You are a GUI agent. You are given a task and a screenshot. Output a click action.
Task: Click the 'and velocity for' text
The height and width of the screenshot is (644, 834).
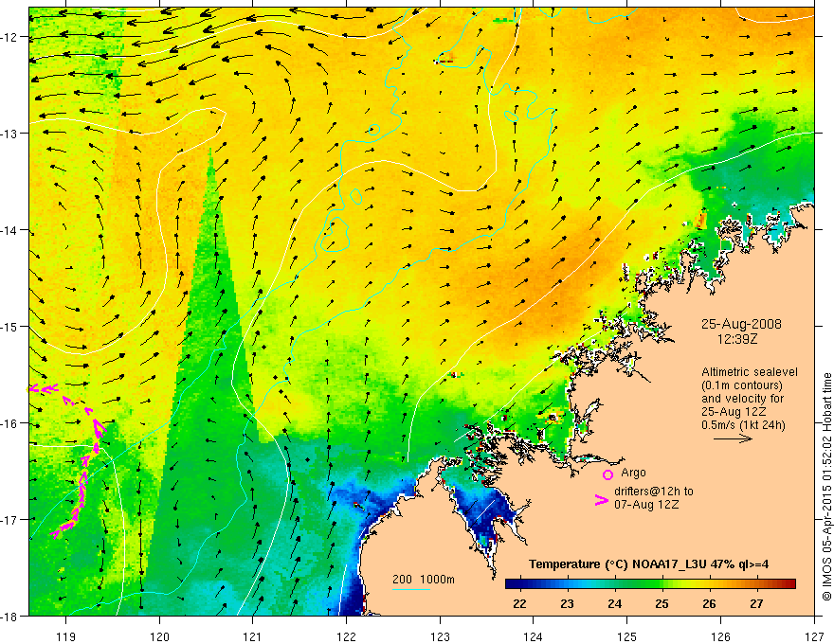point(742,399)
